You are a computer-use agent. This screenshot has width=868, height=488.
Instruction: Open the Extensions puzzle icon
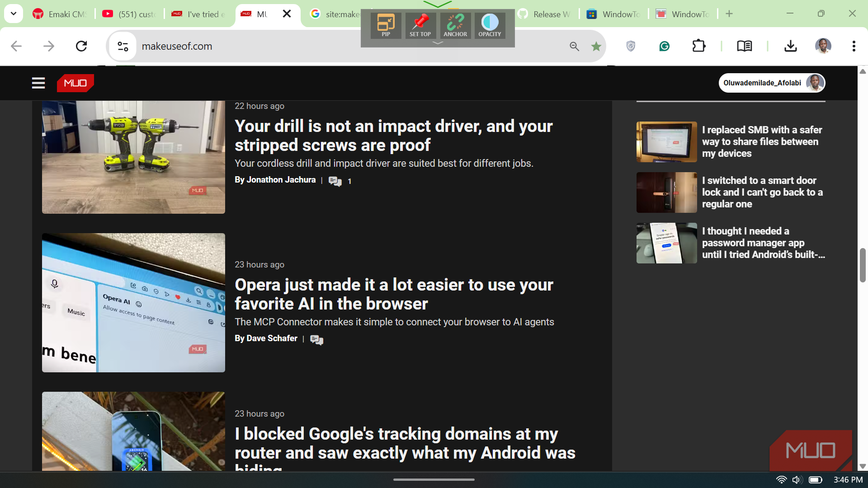(699, 46)
